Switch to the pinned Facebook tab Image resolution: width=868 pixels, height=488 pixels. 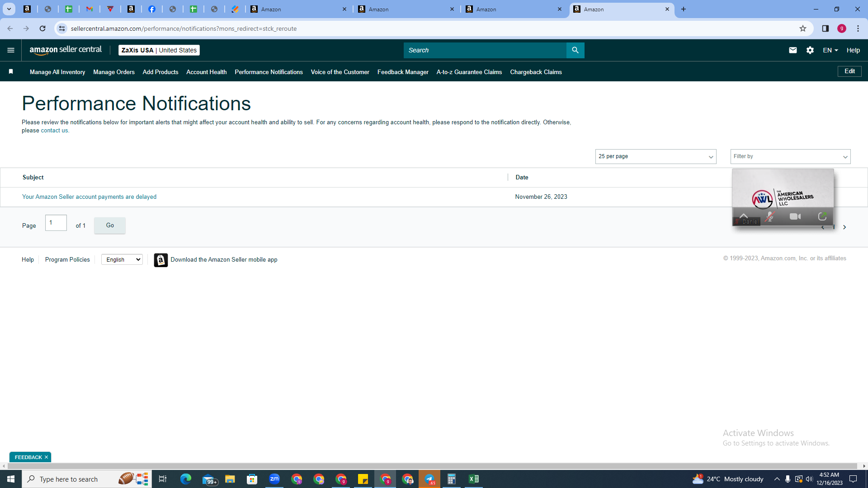click(152, 9)
